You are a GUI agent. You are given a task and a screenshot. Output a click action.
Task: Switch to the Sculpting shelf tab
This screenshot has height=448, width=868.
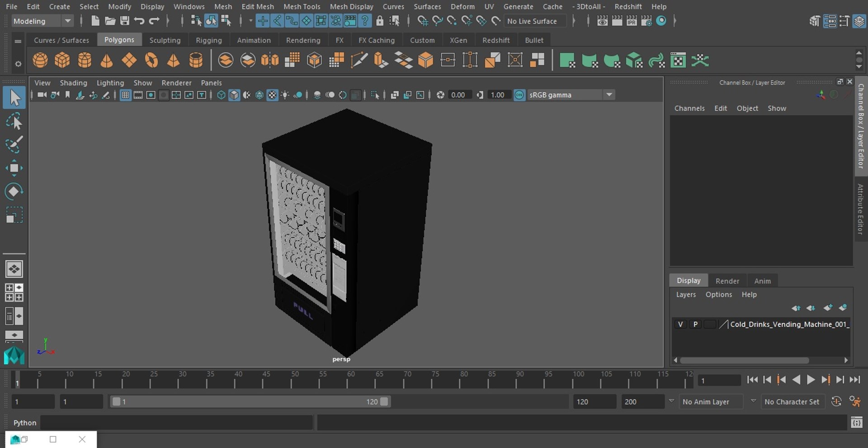tap(165, 40)
